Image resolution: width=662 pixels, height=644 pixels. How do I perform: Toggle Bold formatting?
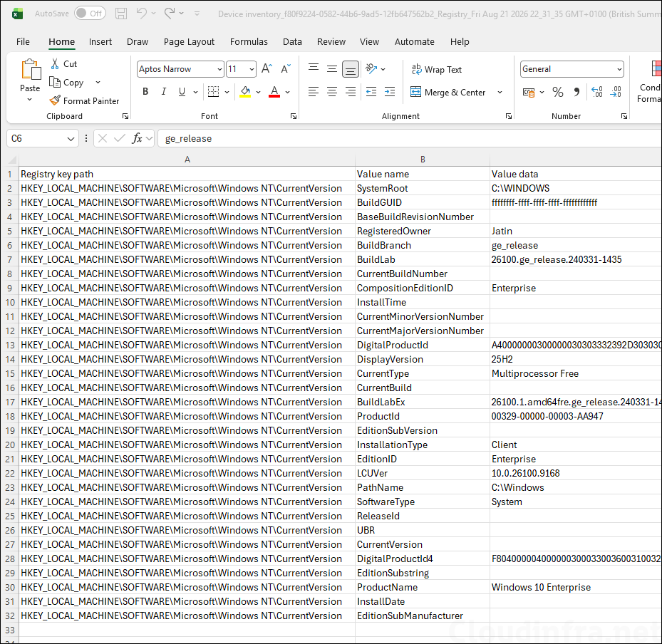[145, 92]
